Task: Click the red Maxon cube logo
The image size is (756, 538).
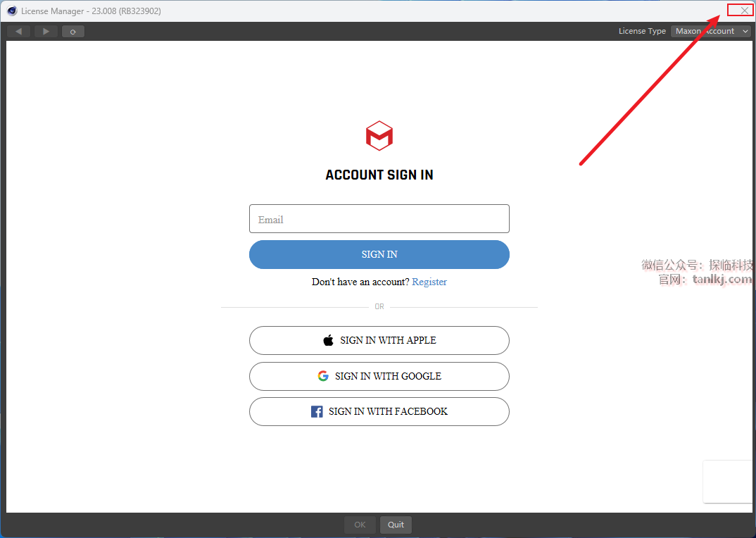Action: (x=379, y=136)
